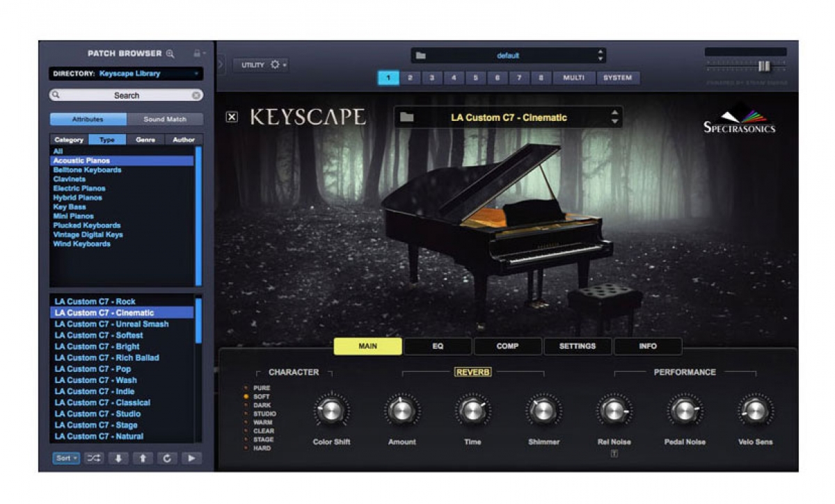Image resolution: width=835 pixels, height=504 pixels.
Task: Select the CLEAR character option
Action: tap(259, 431)
